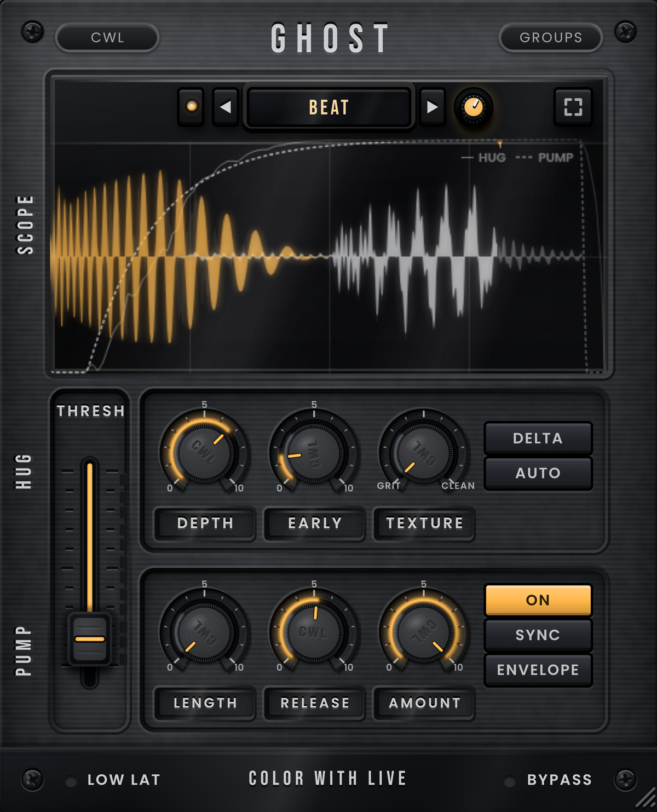Click the fullscreen scope expand icon
Viewport: 657px width, 812px height.
point(573,107)
